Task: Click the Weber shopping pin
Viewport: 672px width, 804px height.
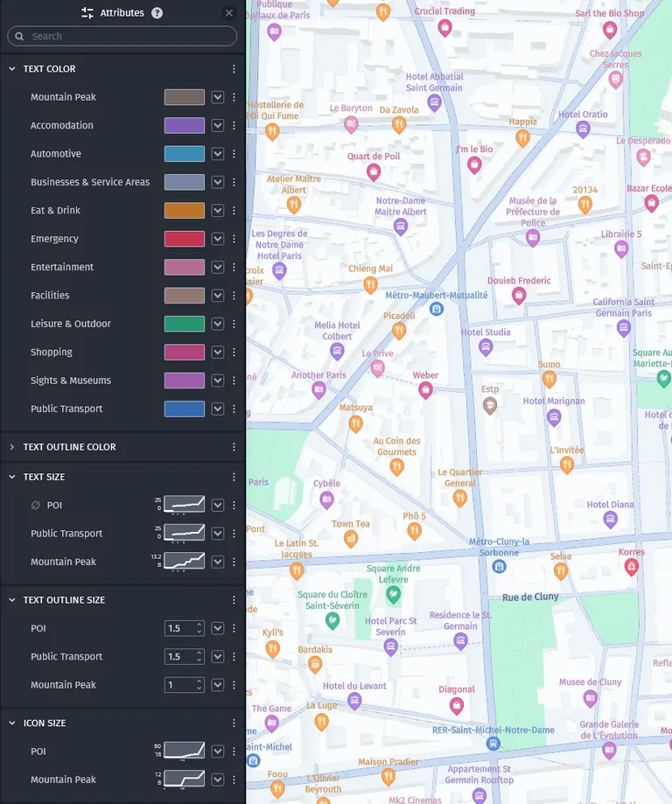Action: click(425, 391)
